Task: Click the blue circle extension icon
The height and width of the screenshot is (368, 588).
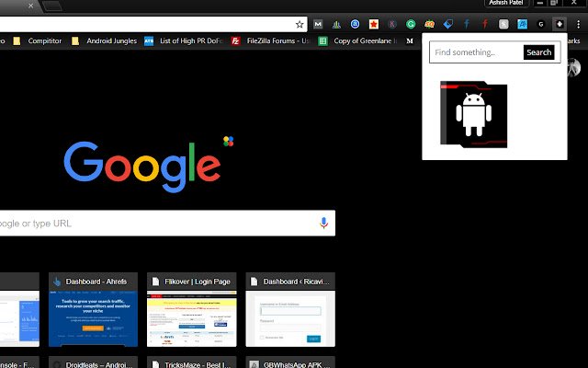Action: tap(355, 25)
